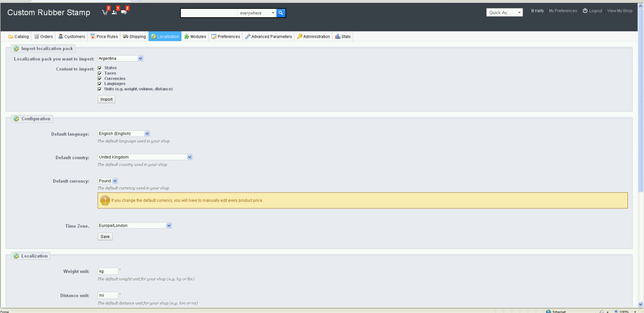This screenshot has height=313, width=644.
Task: Click the scrollbar down arrow
Action: pyautogui.click(x=640, y=305)
